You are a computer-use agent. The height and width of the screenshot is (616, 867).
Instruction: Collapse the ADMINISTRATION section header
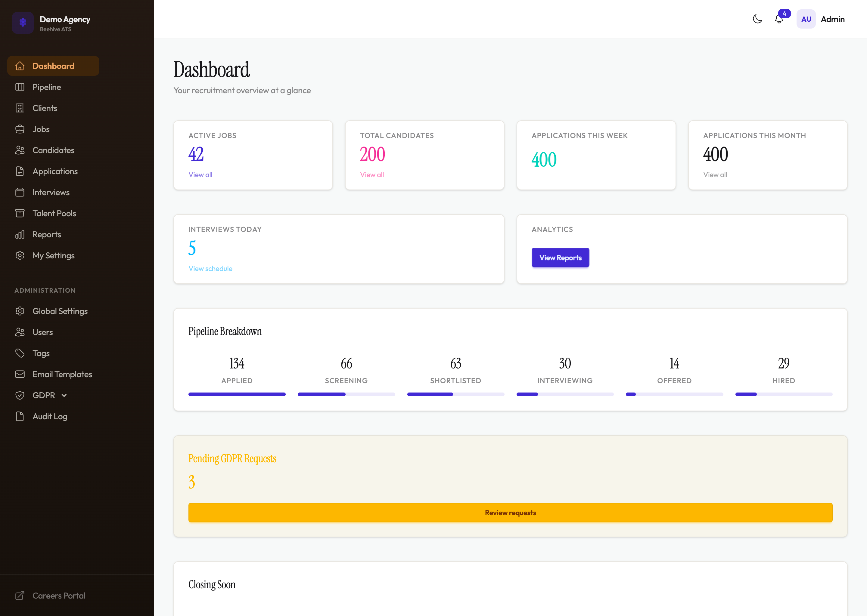(45, 290)
